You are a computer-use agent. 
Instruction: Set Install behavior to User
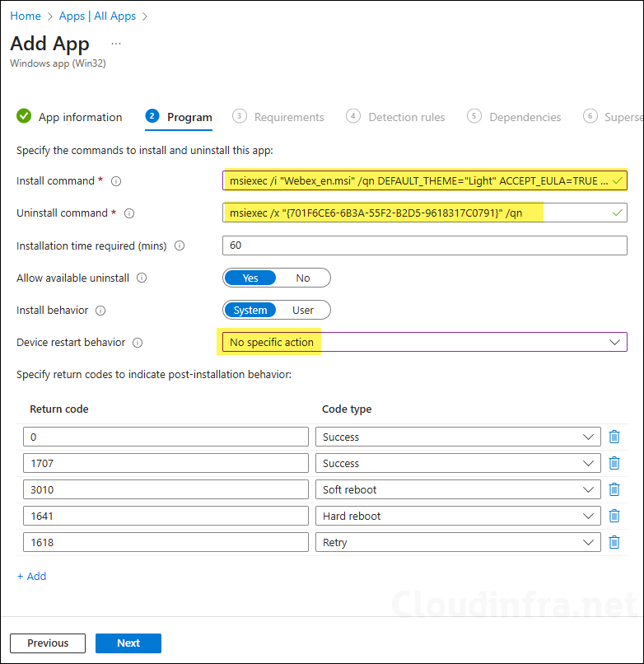(x=303, y=311)
